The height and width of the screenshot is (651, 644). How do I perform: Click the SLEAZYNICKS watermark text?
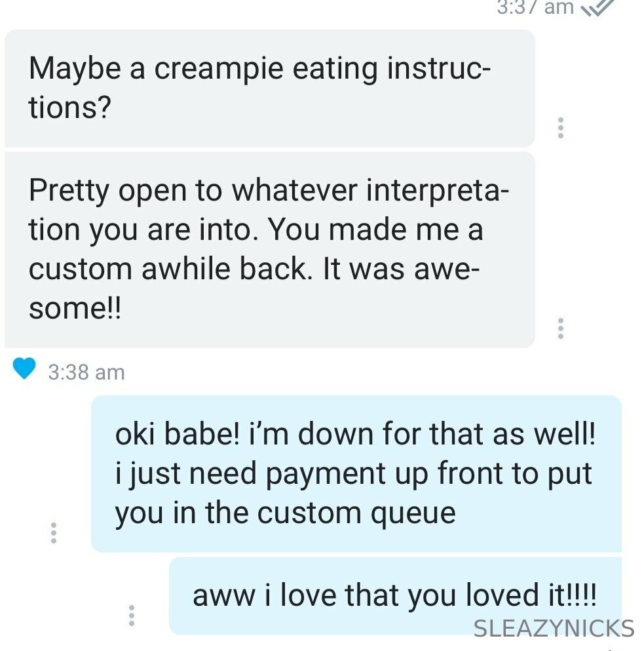coord(554,628)
